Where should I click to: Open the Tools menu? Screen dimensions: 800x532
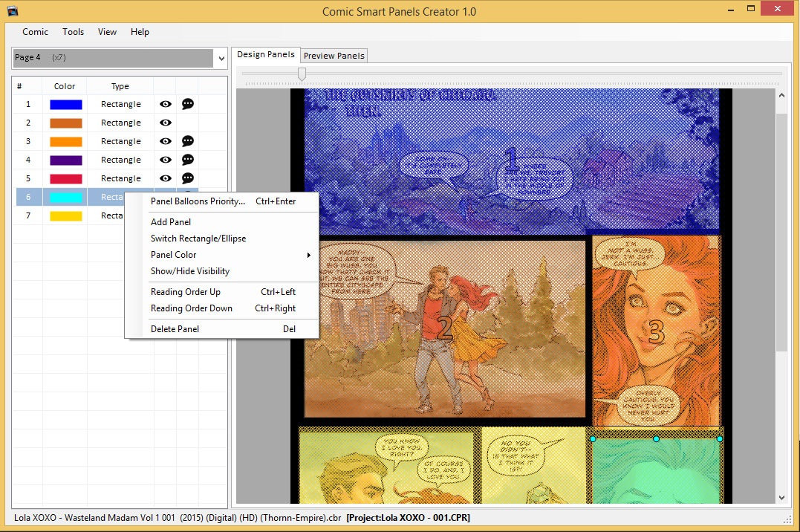[73, 32]
